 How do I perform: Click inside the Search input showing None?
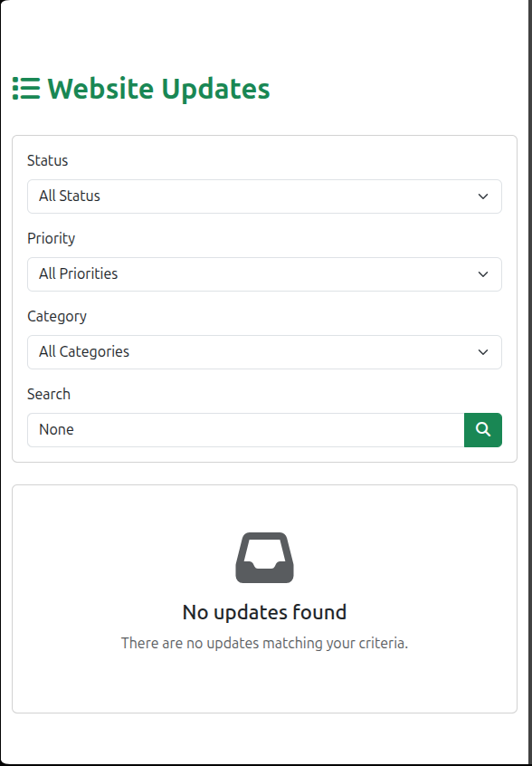tap(244, 429)
